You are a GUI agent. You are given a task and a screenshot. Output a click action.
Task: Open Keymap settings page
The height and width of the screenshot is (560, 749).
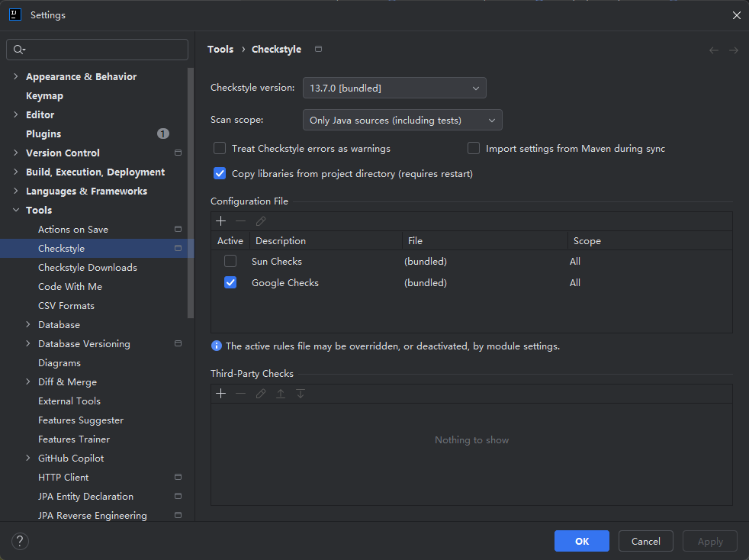[44, 95]
